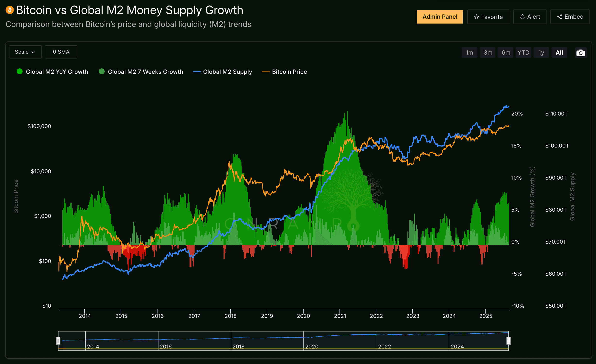The width and height of the screenshot is (596, 364).
Task: Toggle Global M2 Supply legend label
Action: pyautogui.click(x=227, y=72)
